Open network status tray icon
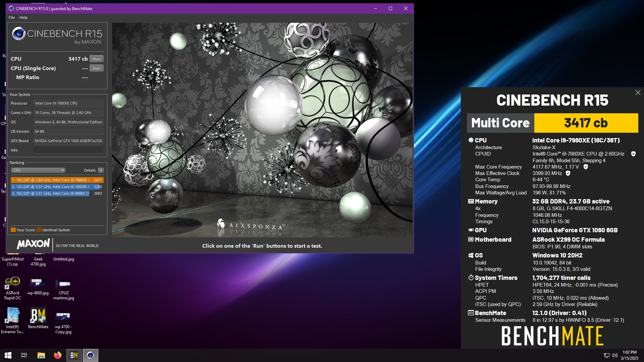 coord(606,355)
